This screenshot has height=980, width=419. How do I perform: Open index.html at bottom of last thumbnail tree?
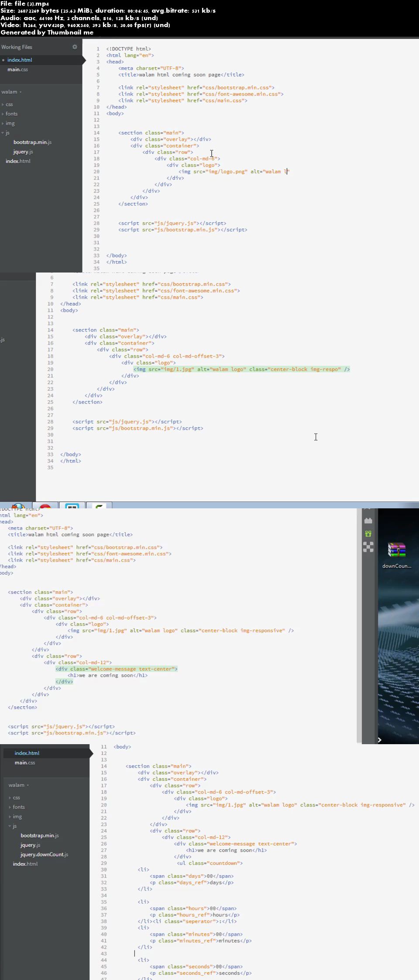click(x=25, y=864)
